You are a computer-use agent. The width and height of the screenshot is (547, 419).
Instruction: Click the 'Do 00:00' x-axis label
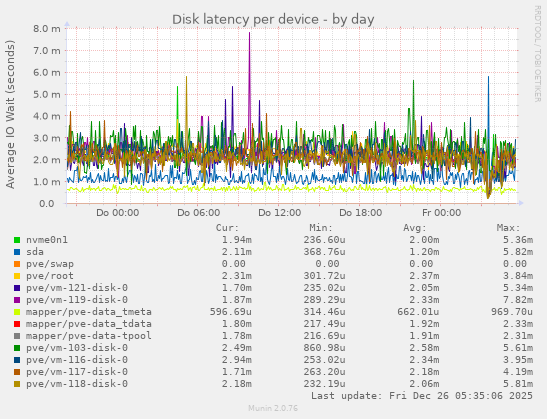pos(118,213)
